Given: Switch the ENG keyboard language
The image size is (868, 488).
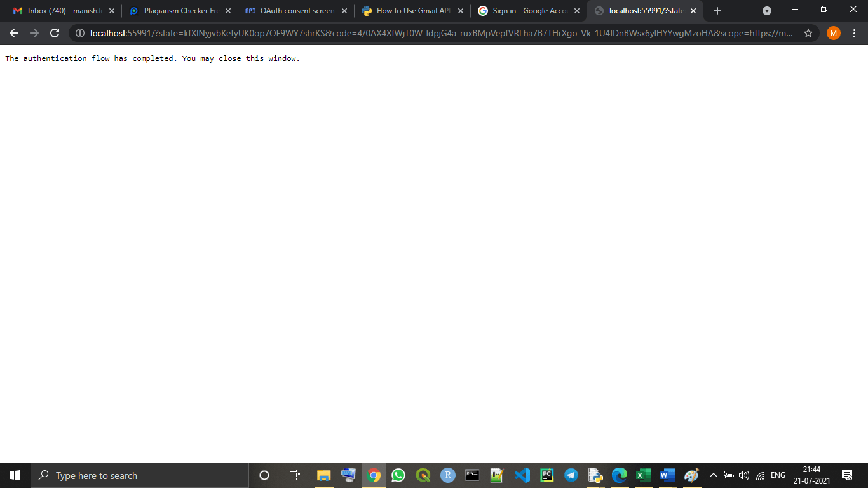Looking at the screenshot, I should point(776,475).
